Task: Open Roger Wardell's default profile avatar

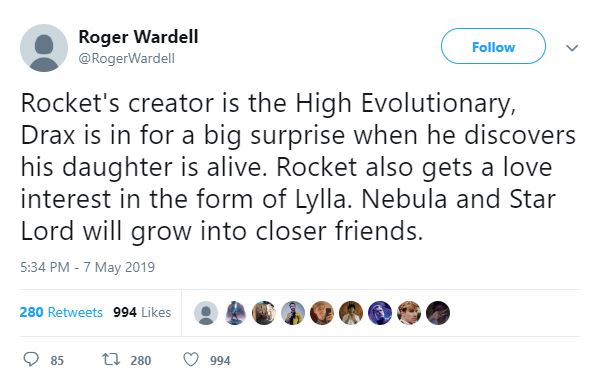Action: [x=44, y=48]
